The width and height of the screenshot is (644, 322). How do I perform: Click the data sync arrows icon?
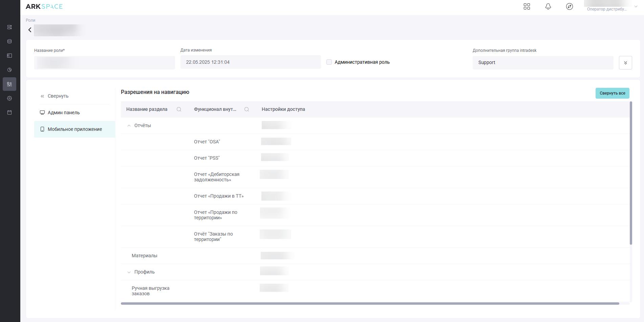tap(569, 7)
